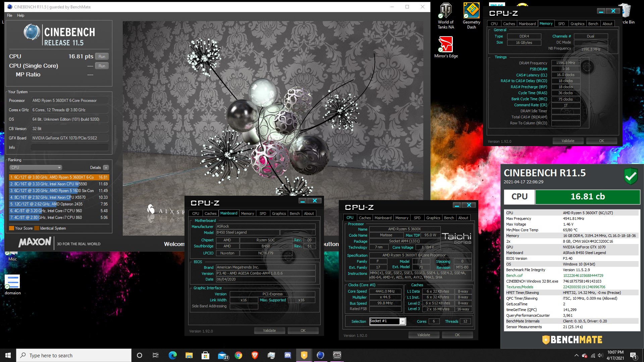Viewport: 644px width, 362px height.
Task: Click the DRAM Frequency 1596.8 MHz value
Action: click(x=566, y=63)
